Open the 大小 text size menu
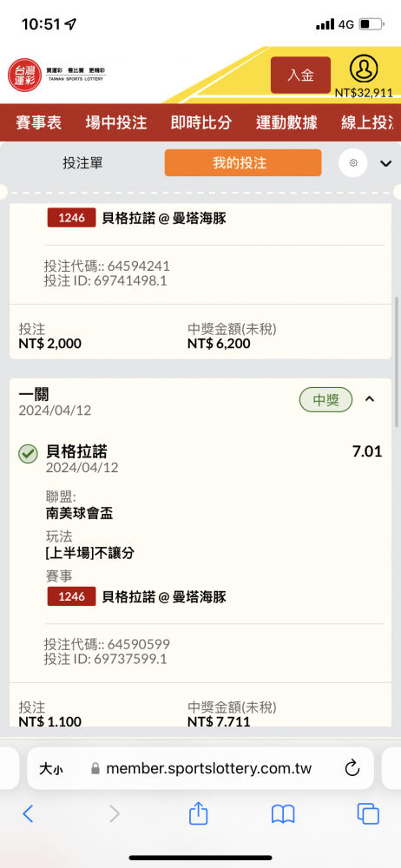 coord(50,768)
